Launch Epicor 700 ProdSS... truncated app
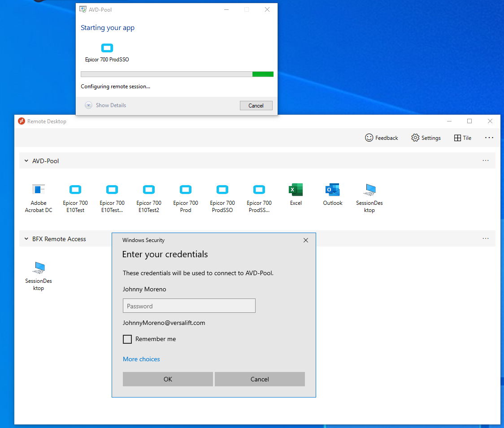The height and width of the screenshot is (428, 504). [259, 197]
